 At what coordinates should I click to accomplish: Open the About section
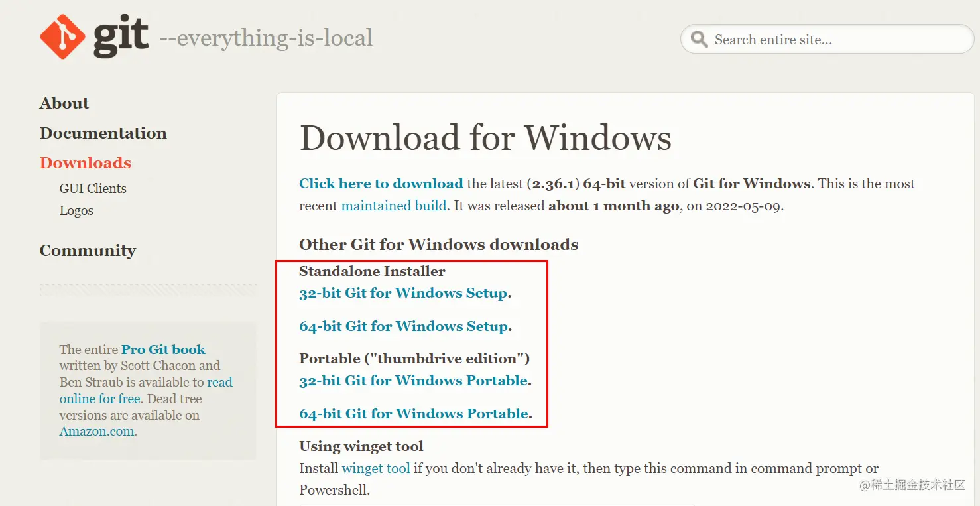[64, 103]
